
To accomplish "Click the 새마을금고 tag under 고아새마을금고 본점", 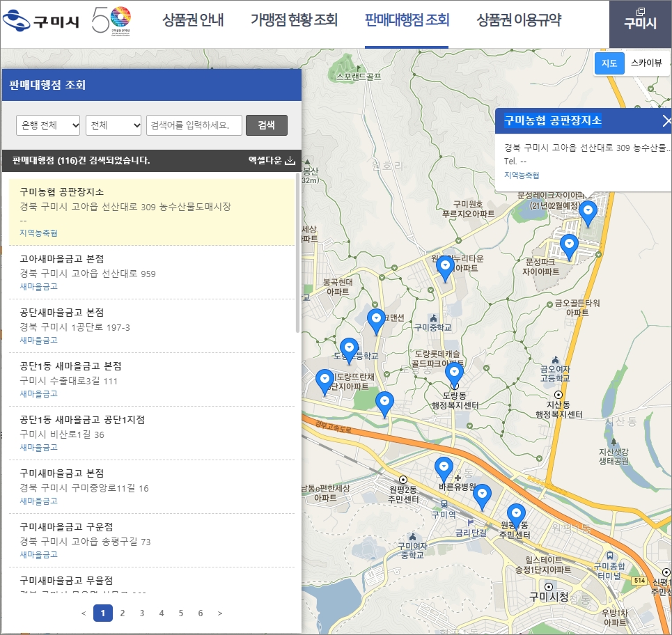I will pyautogui.click(x=38, y=287).
